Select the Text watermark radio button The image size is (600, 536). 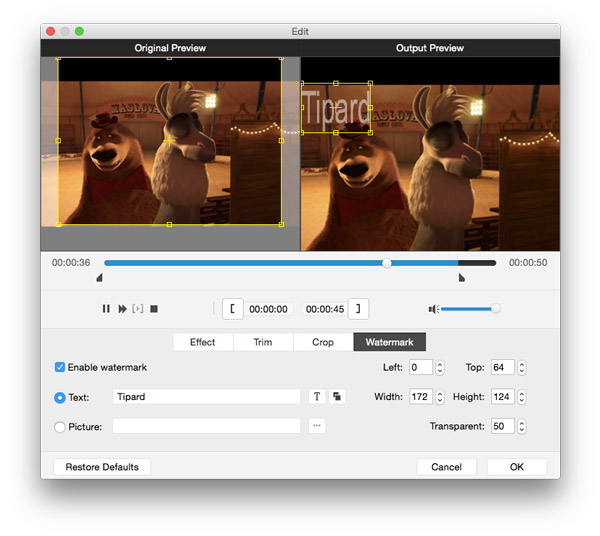[60, 398]
